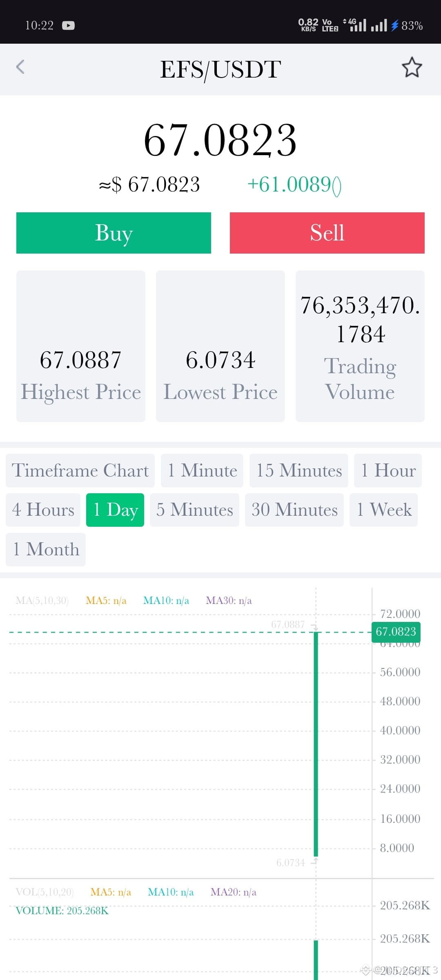441x980 pixels.
Task: Tap the battery charging indicator at 83%
Action: coord(407,26)
